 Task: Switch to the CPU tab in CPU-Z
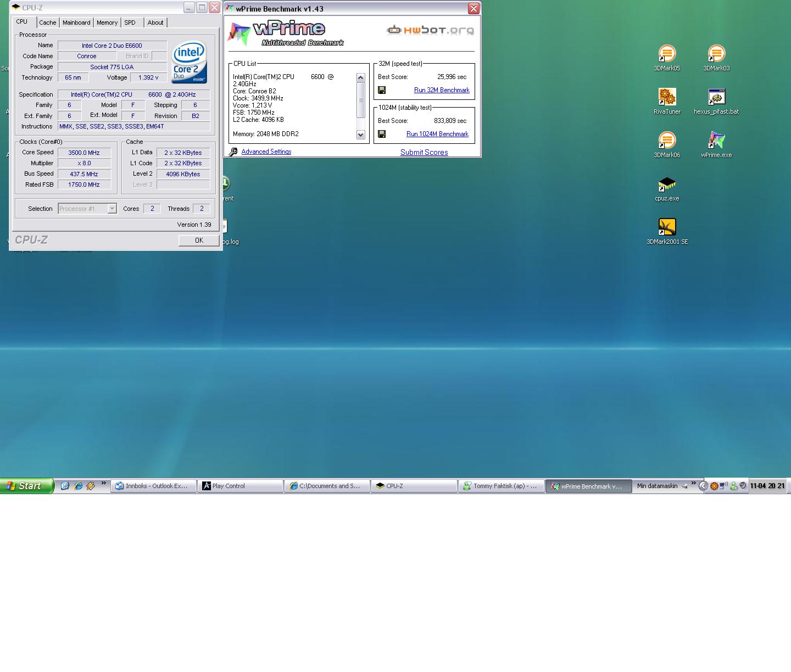coord(22,22)
